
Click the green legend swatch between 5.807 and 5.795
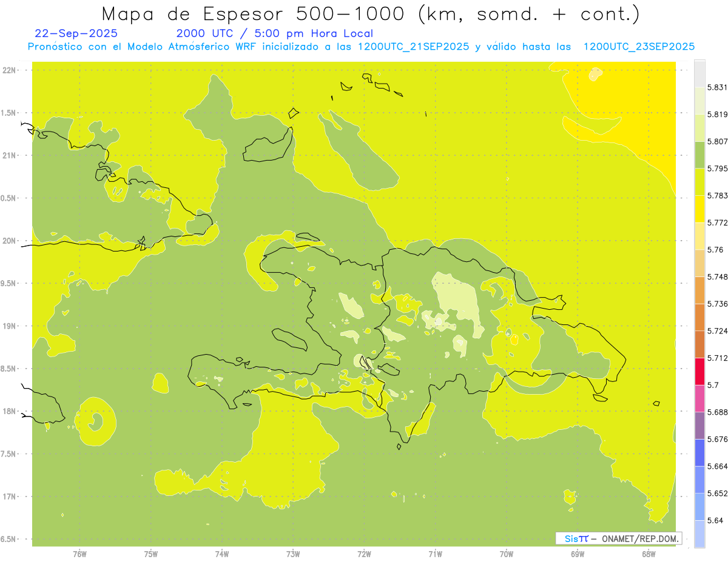699,155
